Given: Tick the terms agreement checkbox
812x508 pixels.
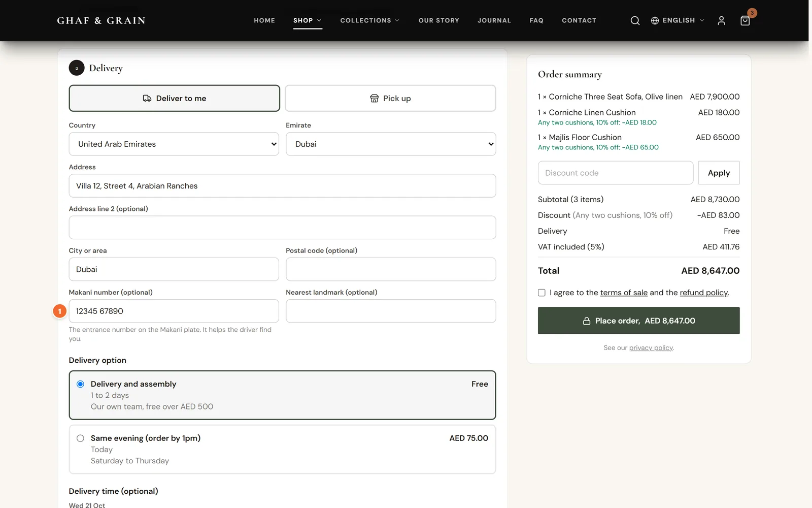Looking at the screenshot, I should 542,293.
